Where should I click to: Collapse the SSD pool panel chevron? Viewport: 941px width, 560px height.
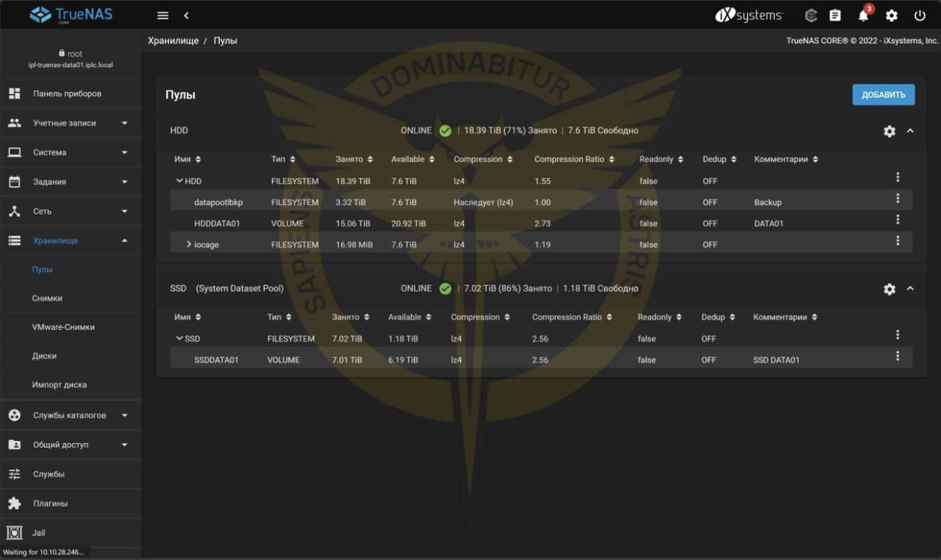tap(910, 289)
